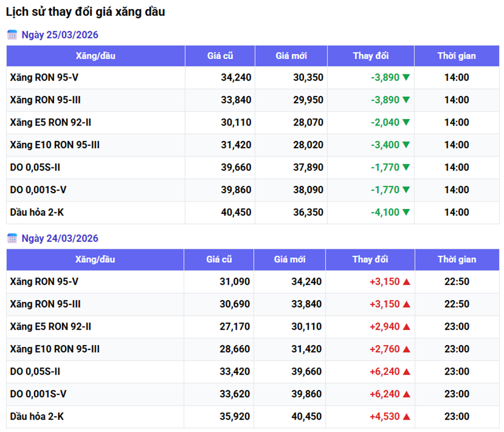
Task: Click green down arrow for Xăng E5 RON 92-II
Action: [x=406, y=122]
